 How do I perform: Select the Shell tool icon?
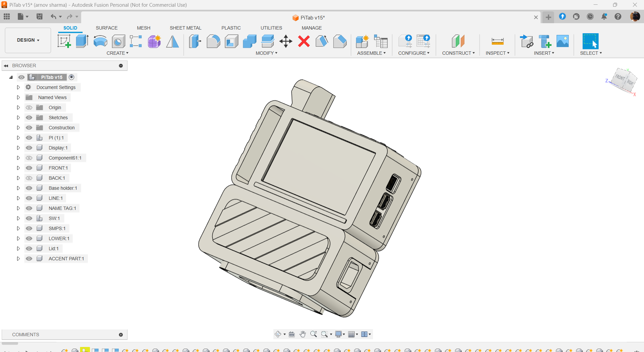231,41
